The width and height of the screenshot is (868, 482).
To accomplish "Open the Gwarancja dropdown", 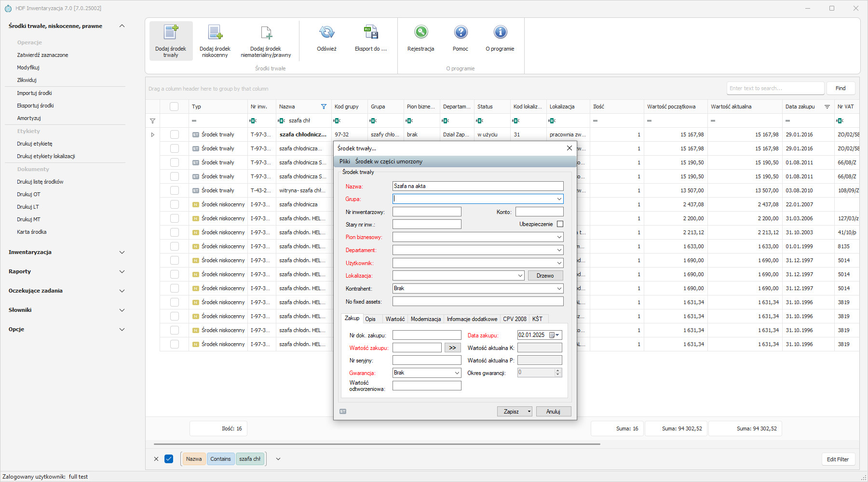I will click(457, 373).
